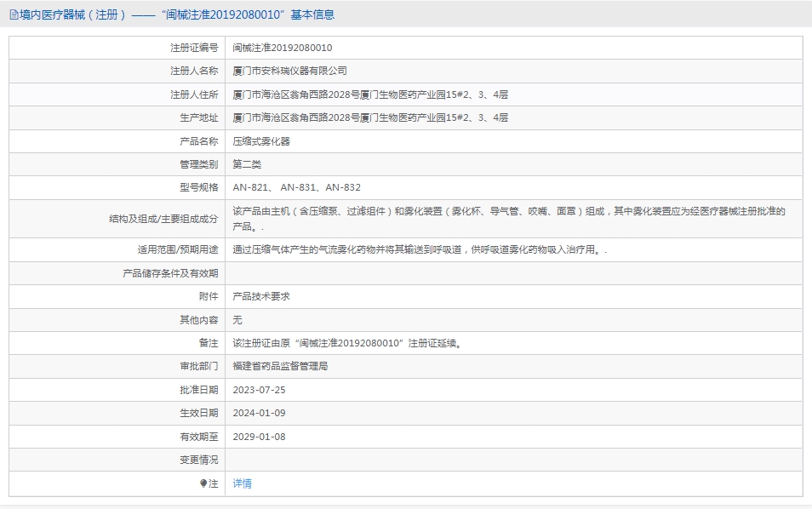Select management class value 第二类

tap(247, 164)
